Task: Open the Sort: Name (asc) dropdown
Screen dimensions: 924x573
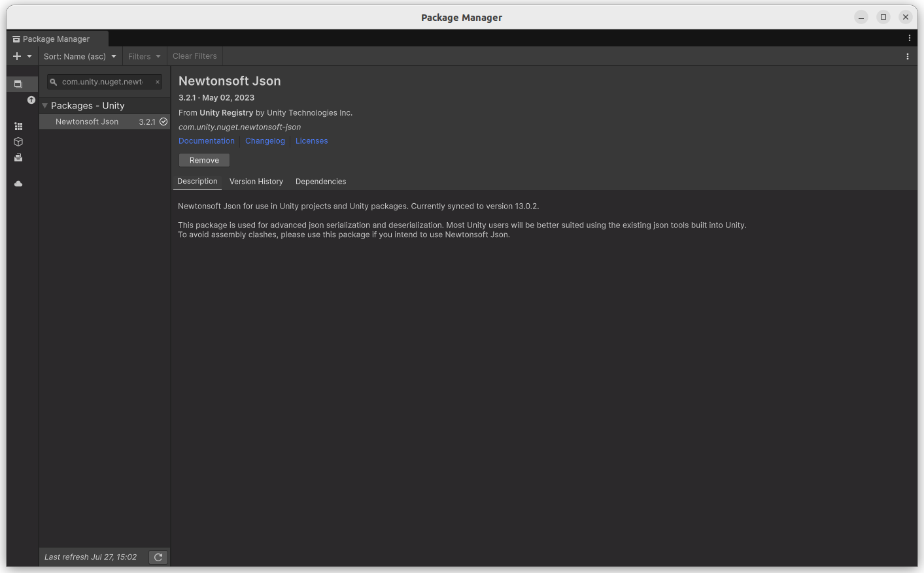Action: (x=80, y=56)
